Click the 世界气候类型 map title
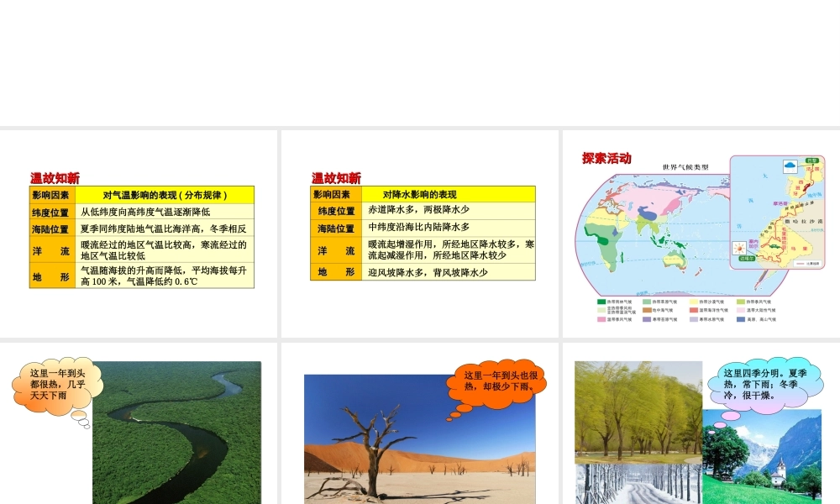840x504 pixels. pyautogui.click(x=685, y=167)
